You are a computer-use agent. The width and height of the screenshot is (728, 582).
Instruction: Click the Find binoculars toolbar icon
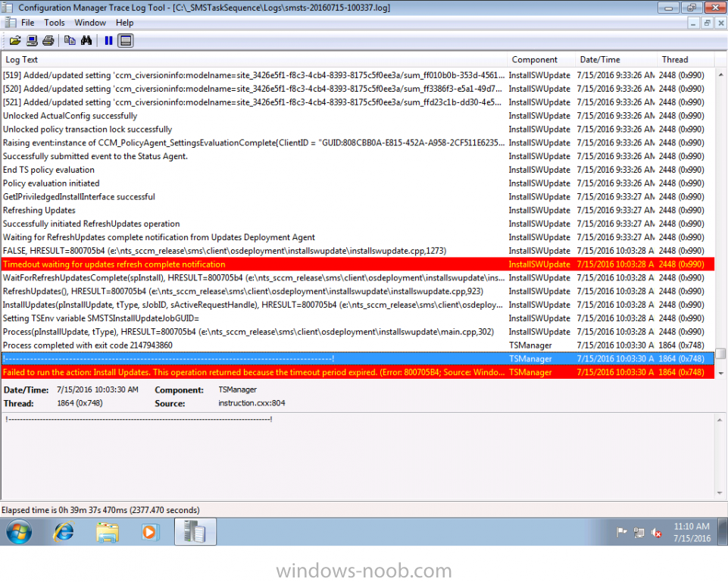point(86,41)
